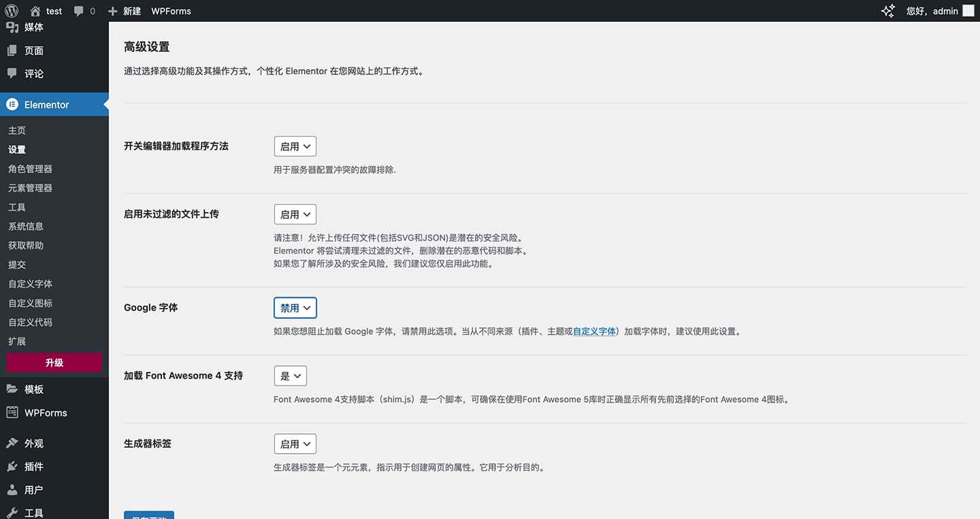Click the 媒体 media icon in sidebar
This screenshot has width=980, height=519.
[12, 27]
